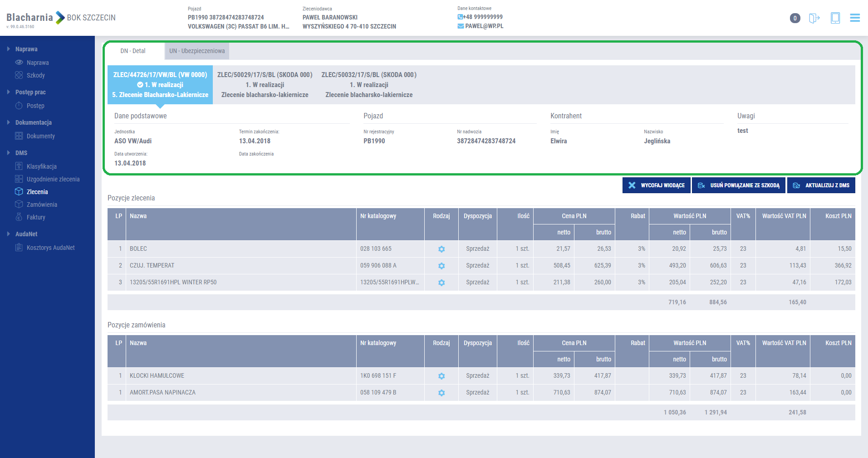The image size is (868, 458).
Task: Click Aktualizuj z DMS button
Action: tap(821, 185)
